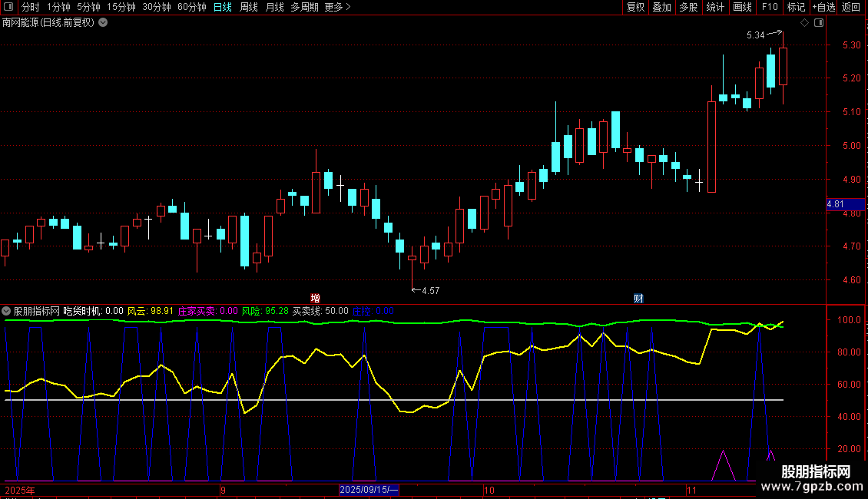Open the 复权 adjustment menu
Screen dimensions: 868x499
[x=635, y=7]
